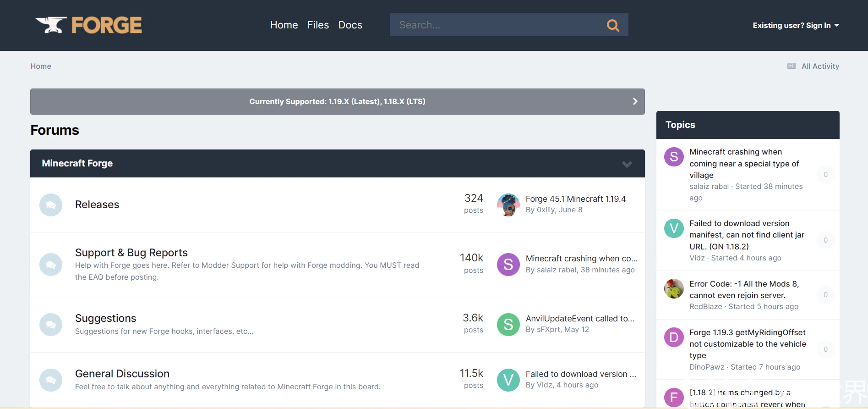Click the sFXprt author name
868x409 pixels.
click(x=549, y=330)
